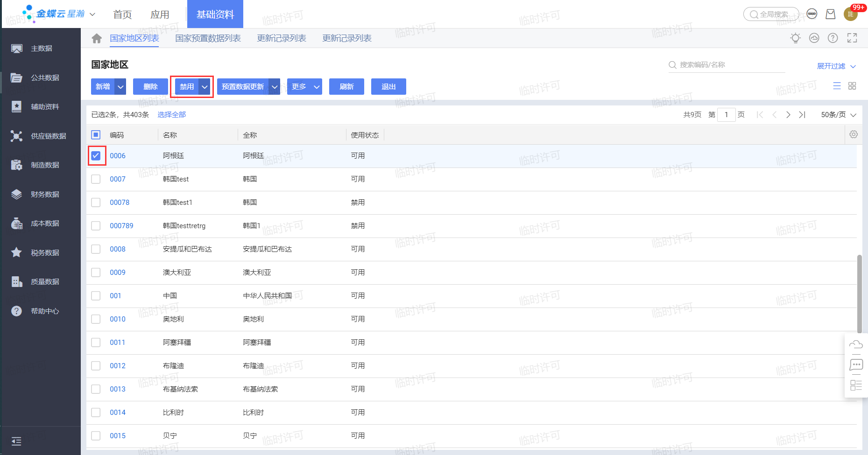Open the floating list panel icon
This screenshot has width=868, height=455.
pos(856,385)
